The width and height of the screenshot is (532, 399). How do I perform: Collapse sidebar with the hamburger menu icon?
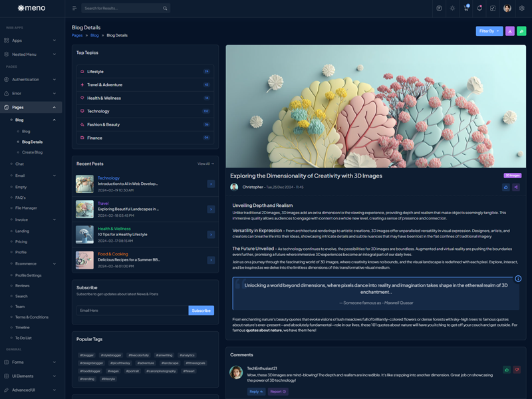74,9
